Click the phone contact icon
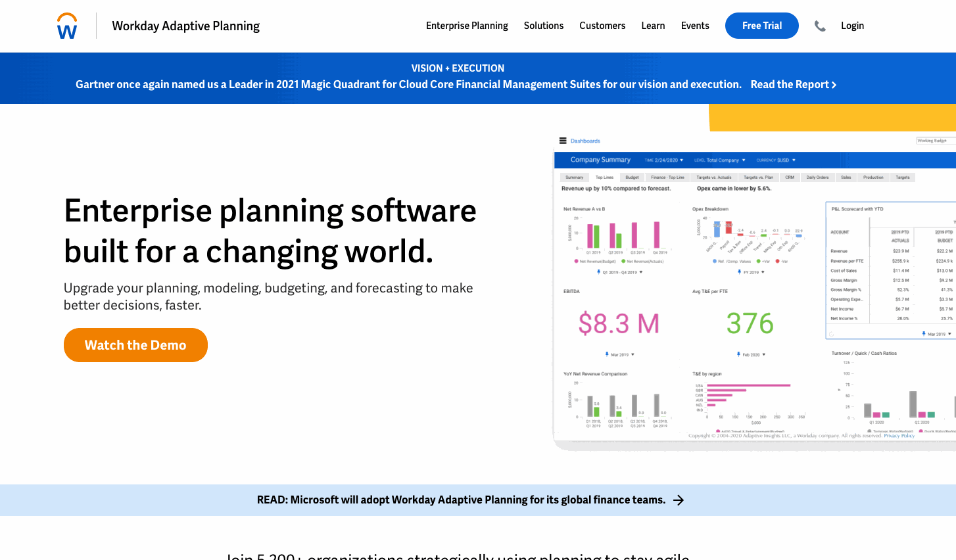 tap(820, 26)
